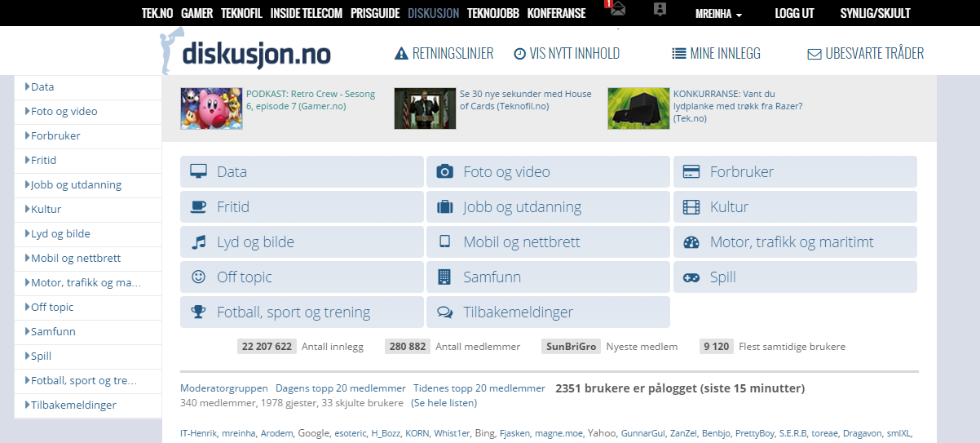The image size is (980, 443).
Task: Click the camera icon in Foto og video tile
Action: tap(444, 171)
